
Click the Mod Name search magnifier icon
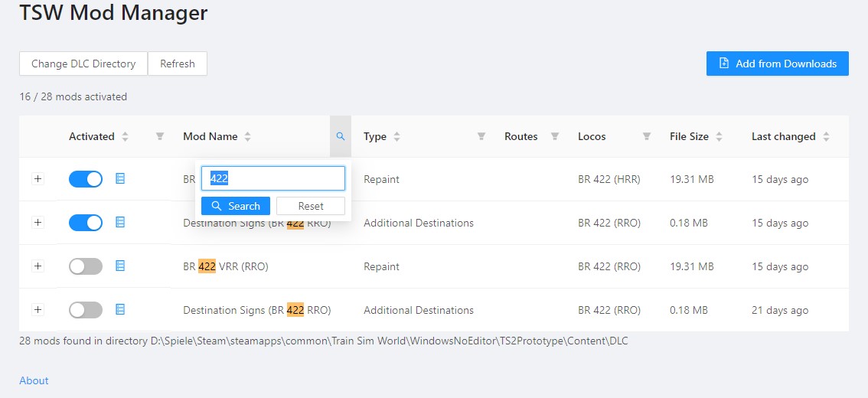pyautogui.click(x=341, y=136)
